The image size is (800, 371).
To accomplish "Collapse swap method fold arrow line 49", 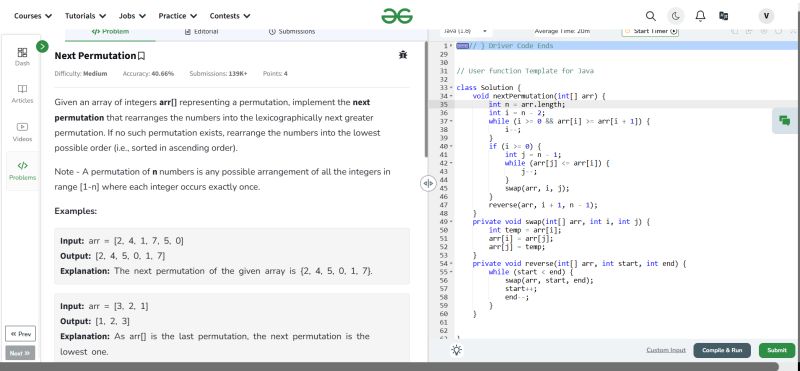I will (451, 221).
